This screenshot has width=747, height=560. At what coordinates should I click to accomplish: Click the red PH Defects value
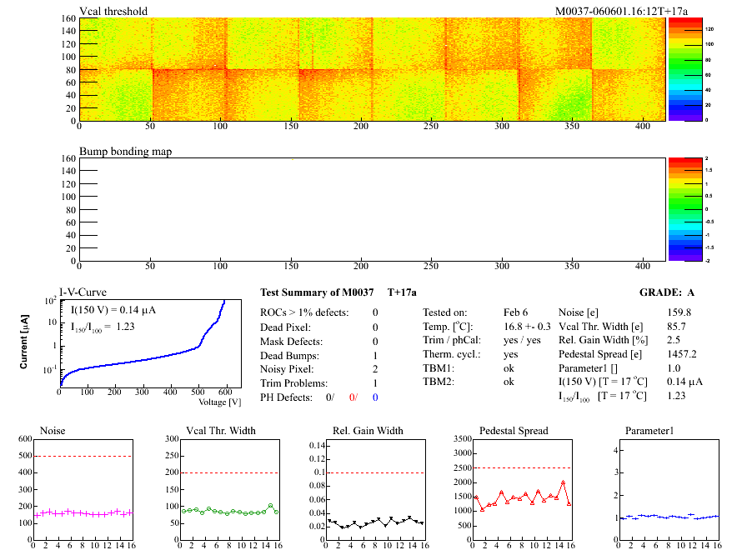[x=353, y=397]
